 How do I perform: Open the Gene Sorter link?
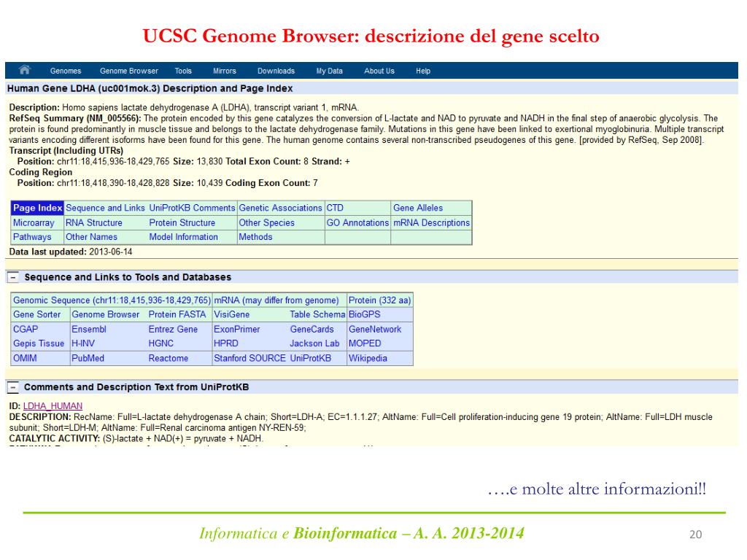tap(36, 315)
